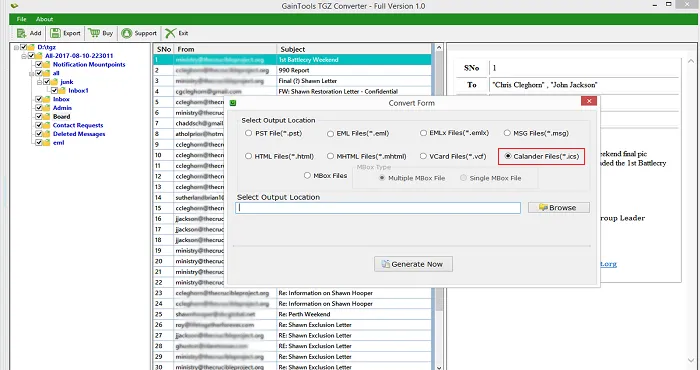
Task: Choose VCard Files(*.vcf) radio option
Action: point(423,156)
